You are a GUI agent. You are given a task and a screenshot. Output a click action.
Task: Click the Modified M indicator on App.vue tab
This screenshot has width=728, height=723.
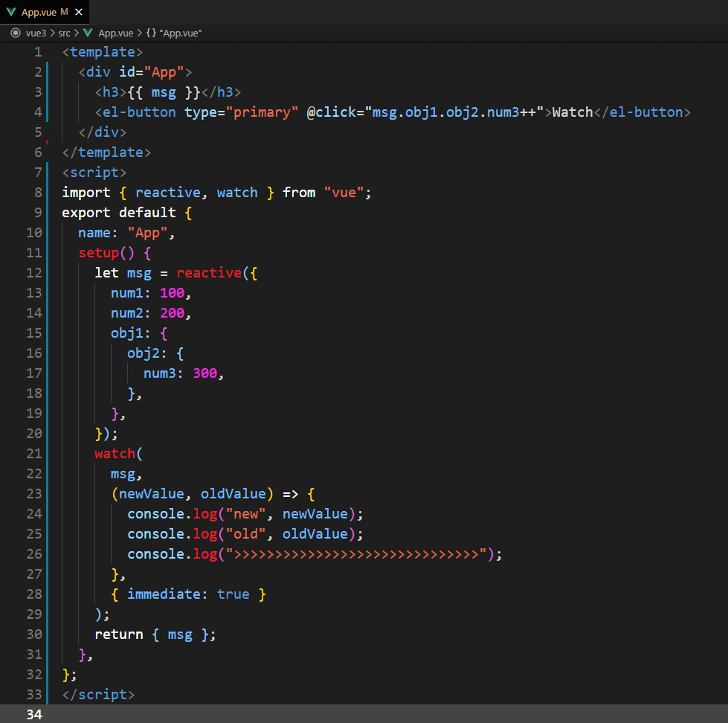coord(64,12)
